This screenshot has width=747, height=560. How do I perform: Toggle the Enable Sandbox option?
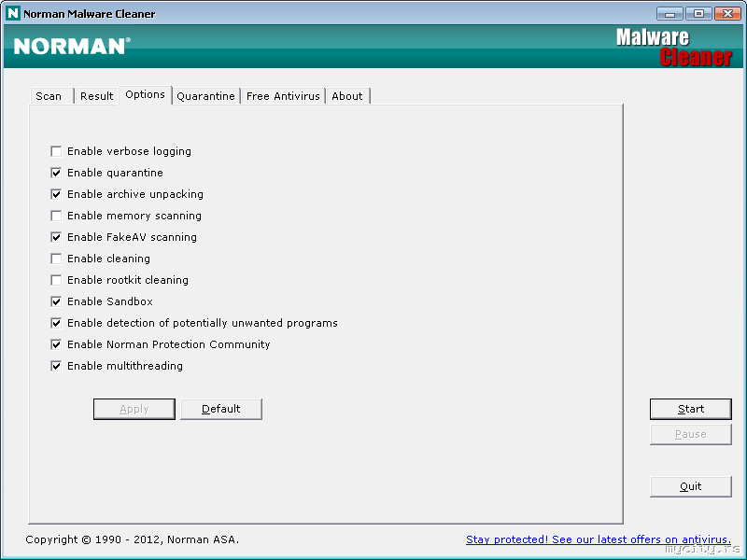tap(56, 301)
